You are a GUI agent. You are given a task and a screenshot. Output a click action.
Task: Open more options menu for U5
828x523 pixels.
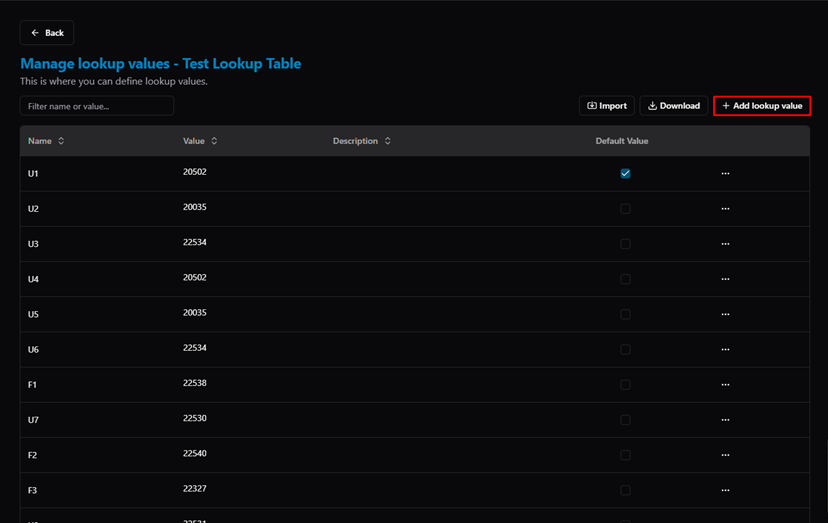pos(725,314)
